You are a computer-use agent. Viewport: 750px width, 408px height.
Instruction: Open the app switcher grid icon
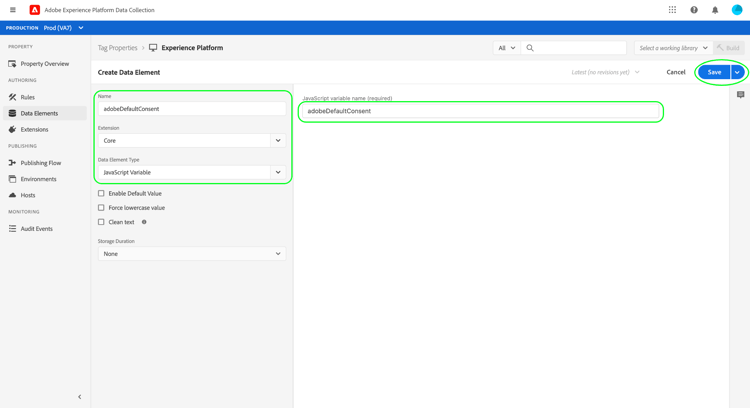(x=672, y=10)
